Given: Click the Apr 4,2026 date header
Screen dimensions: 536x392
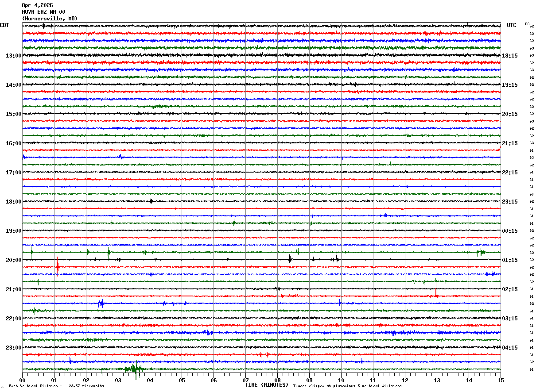Looking at the screenshot, I should point(37,5).
